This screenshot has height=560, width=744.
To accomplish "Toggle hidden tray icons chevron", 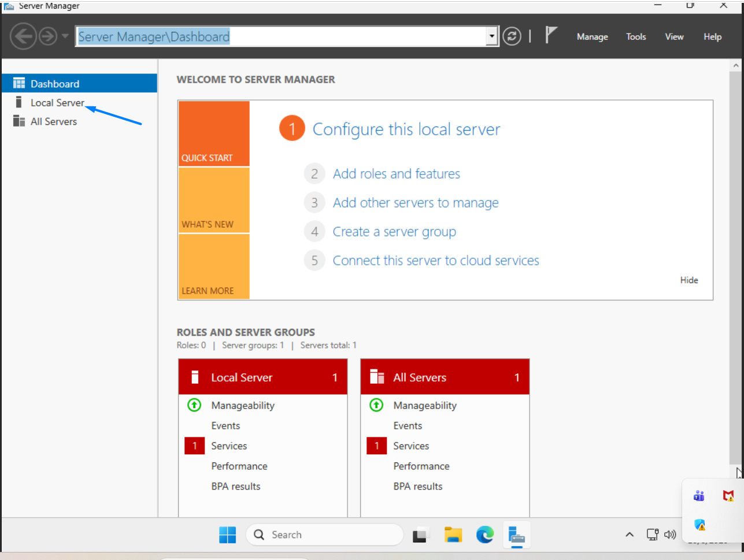I will coord(630,535).
